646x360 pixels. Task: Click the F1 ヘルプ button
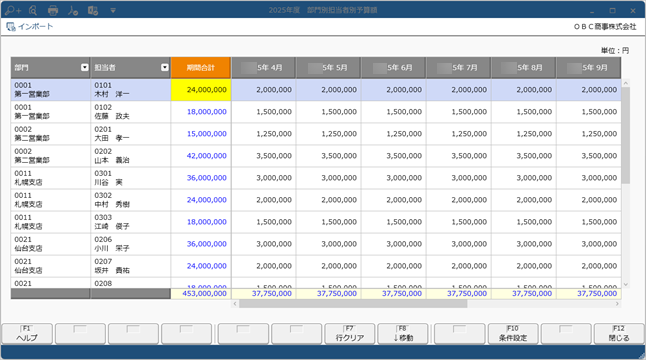(x=27, y=334)
